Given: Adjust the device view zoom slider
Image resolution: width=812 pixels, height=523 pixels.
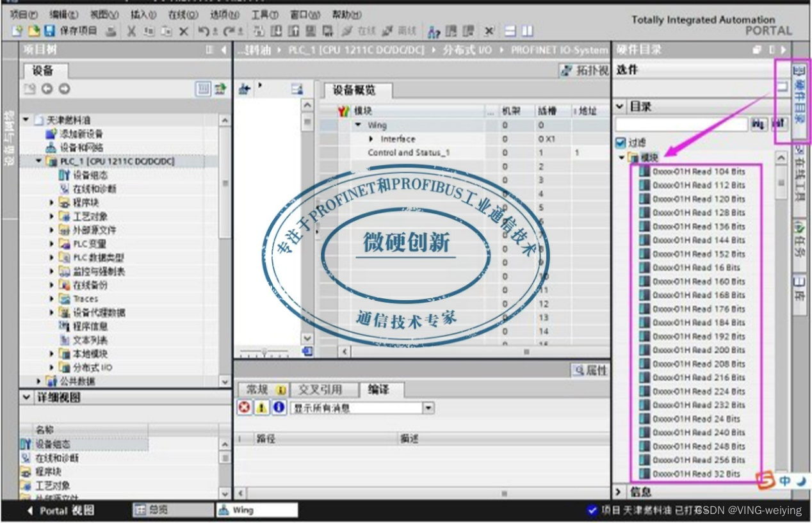Looking at the screenshot, I should 265,351.
